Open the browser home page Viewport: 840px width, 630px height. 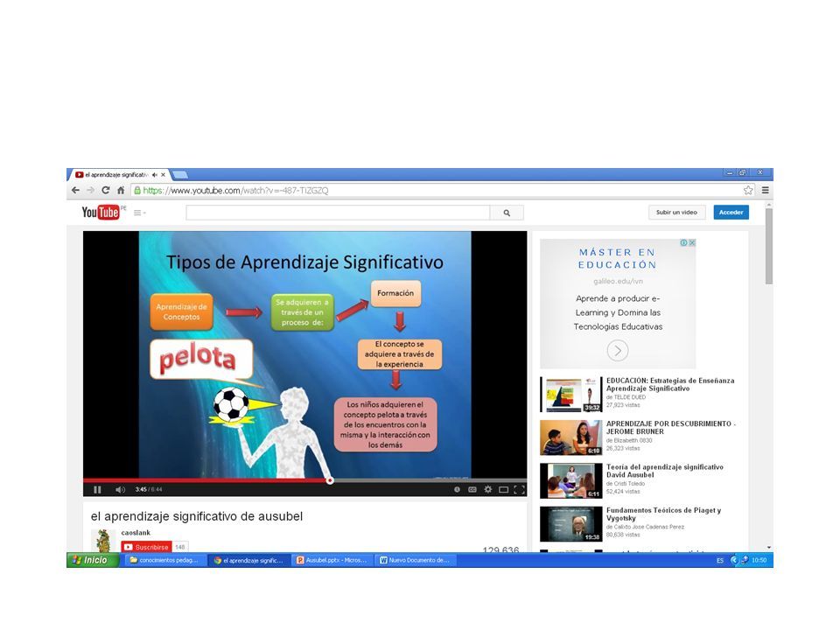coord(121,190)
